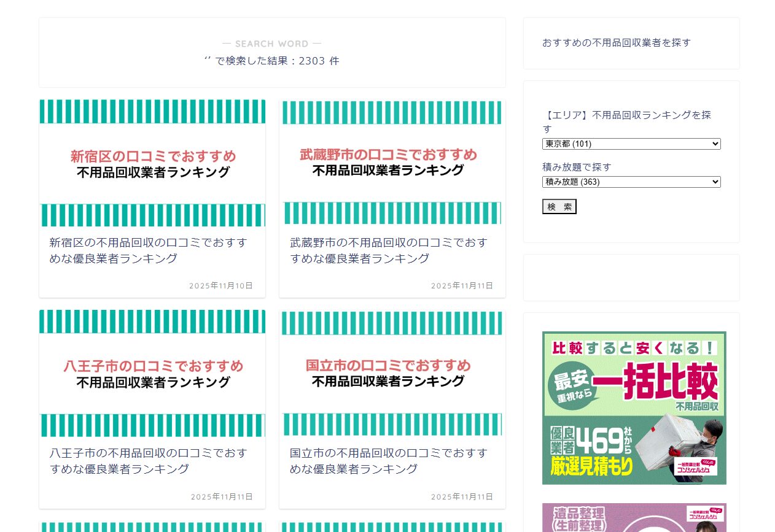Click the 積み放題で探す label text
Screen dimensions: 775x532
(x=577, y=167)
